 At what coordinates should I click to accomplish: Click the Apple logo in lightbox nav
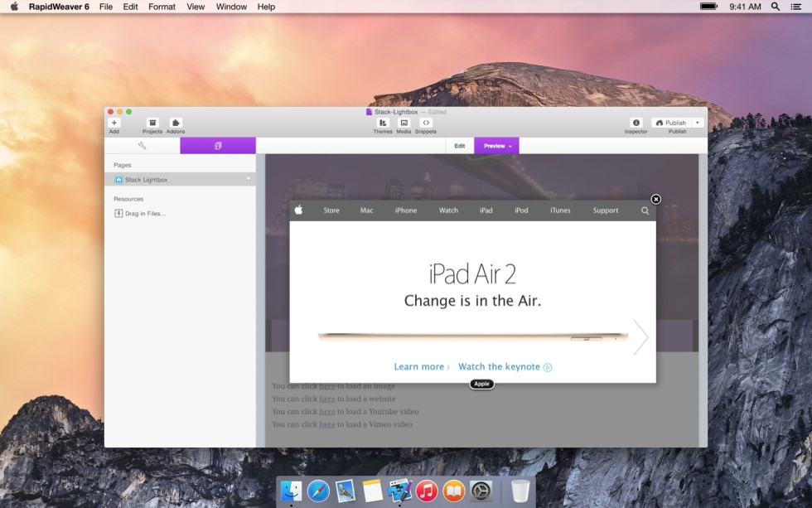tap(298, 210)
